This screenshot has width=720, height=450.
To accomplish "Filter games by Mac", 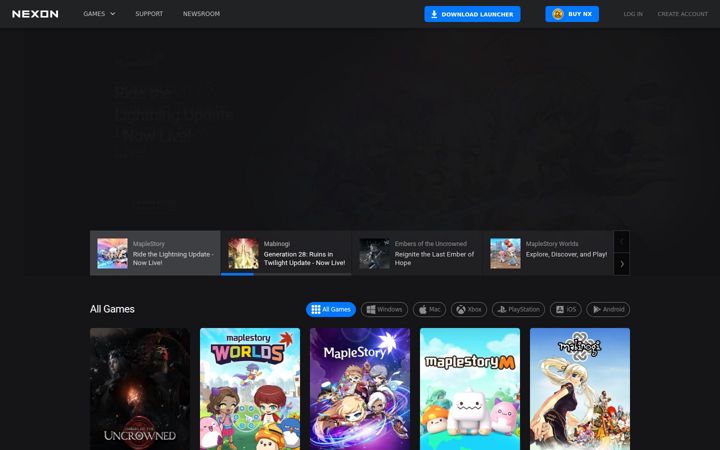I will click(x=429, y=309).
